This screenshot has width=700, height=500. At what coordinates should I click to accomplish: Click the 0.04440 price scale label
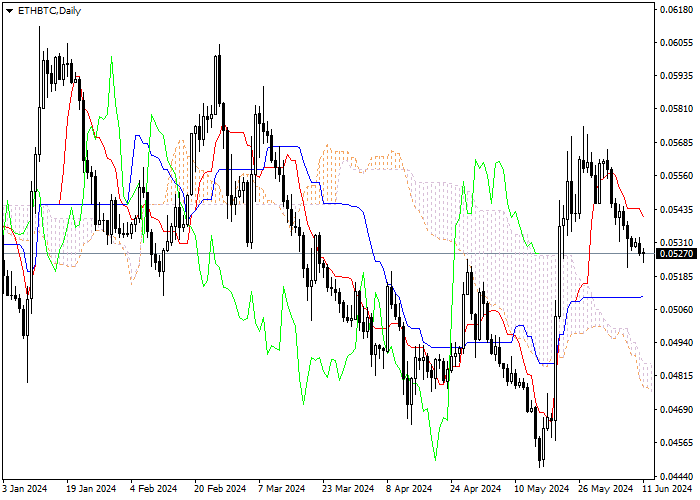676,476
